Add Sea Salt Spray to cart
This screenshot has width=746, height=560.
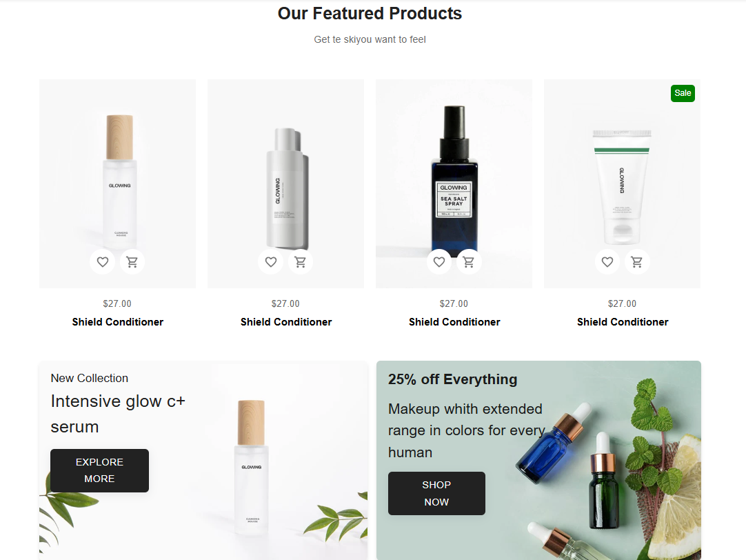point(469,261)
